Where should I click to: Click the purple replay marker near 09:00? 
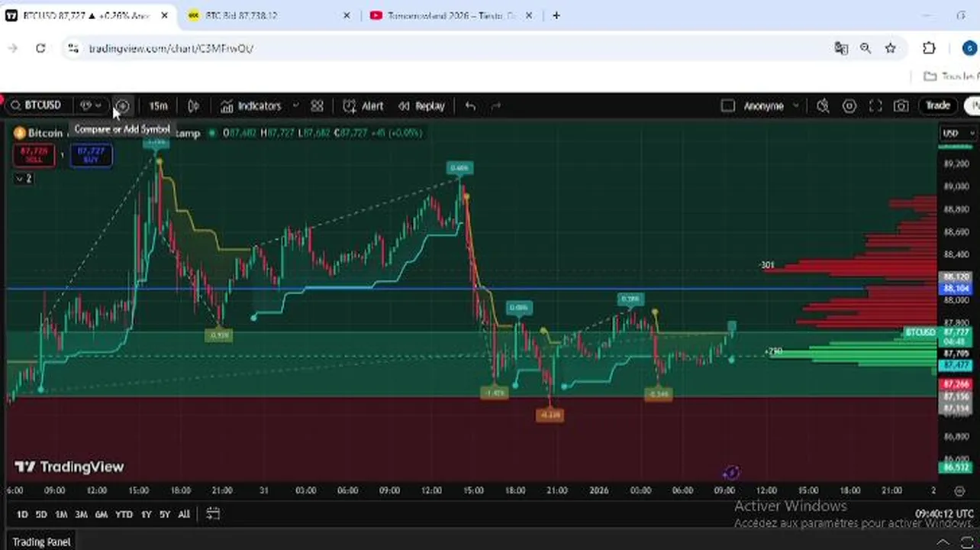pos(730,473)
